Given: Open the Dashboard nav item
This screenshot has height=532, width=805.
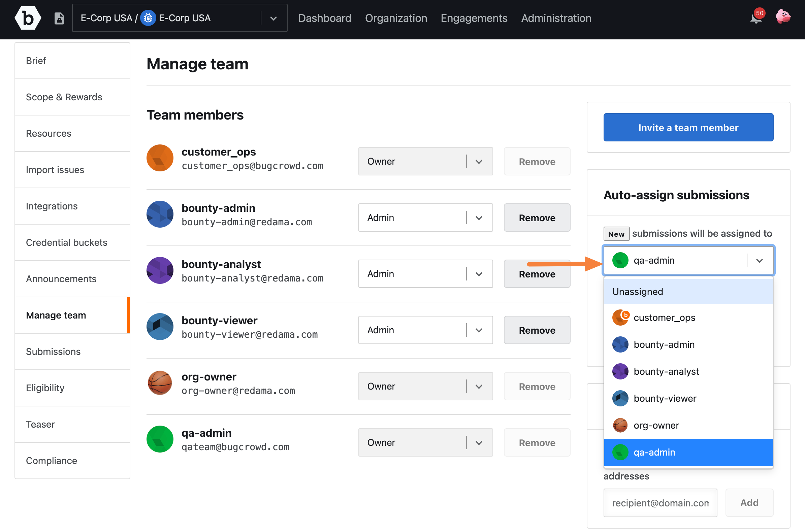Looking at the screenshot, I should click(325, 18).
